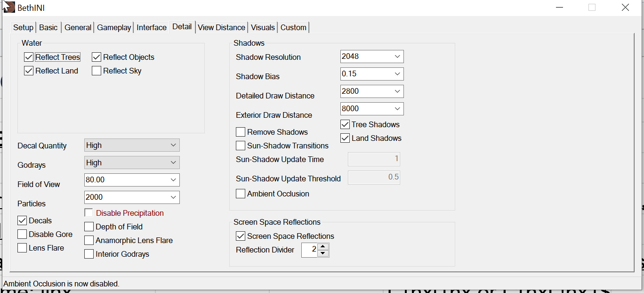
Task: Click the Screen Space Reflections group heading
Action: point(277,222)
